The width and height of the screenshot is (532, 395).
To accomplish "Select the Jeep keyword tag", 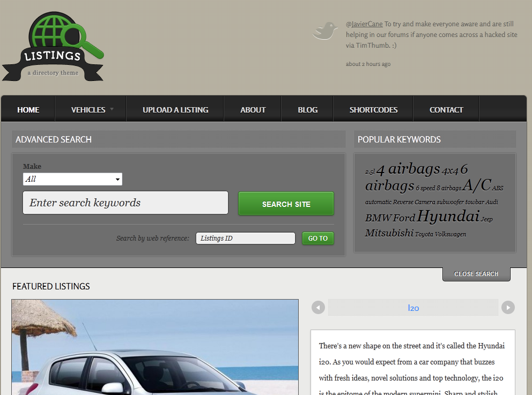I will pyautogui.click(x=486, y=219).
